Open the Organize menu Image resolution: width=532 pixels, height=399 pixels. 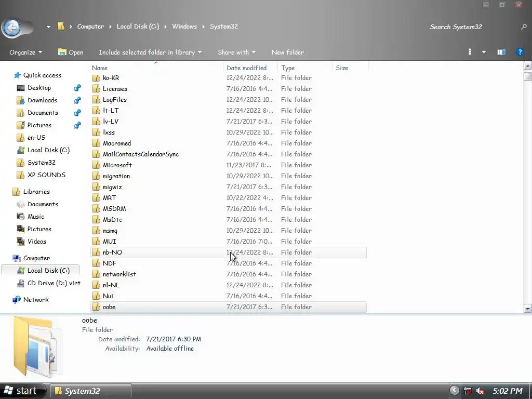tap(26, 52)
